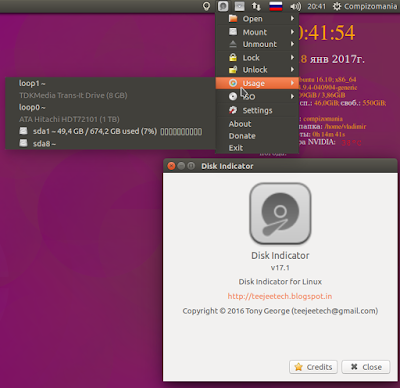
Task: Click the drive icon beside Mount
Action: tap(233, 32)
